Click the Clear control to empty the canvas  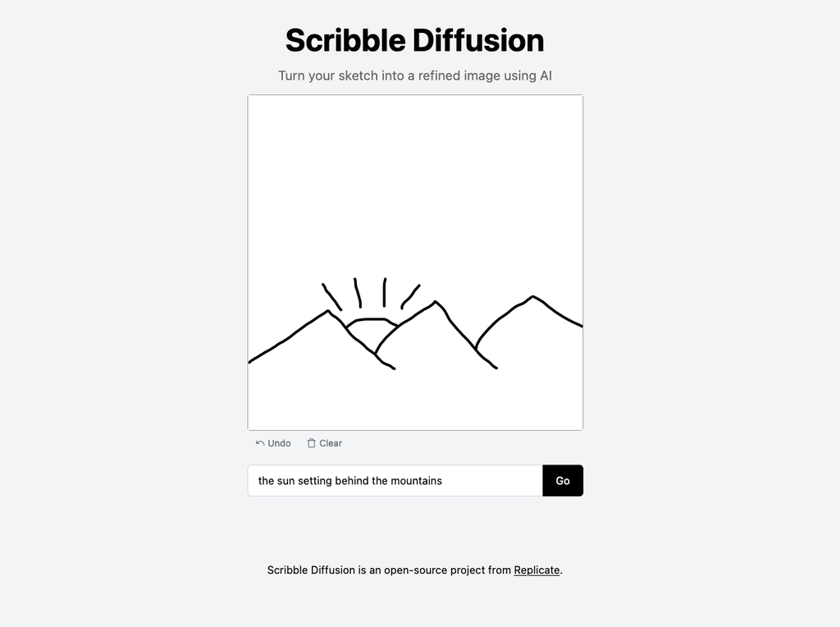coord(324,442)
